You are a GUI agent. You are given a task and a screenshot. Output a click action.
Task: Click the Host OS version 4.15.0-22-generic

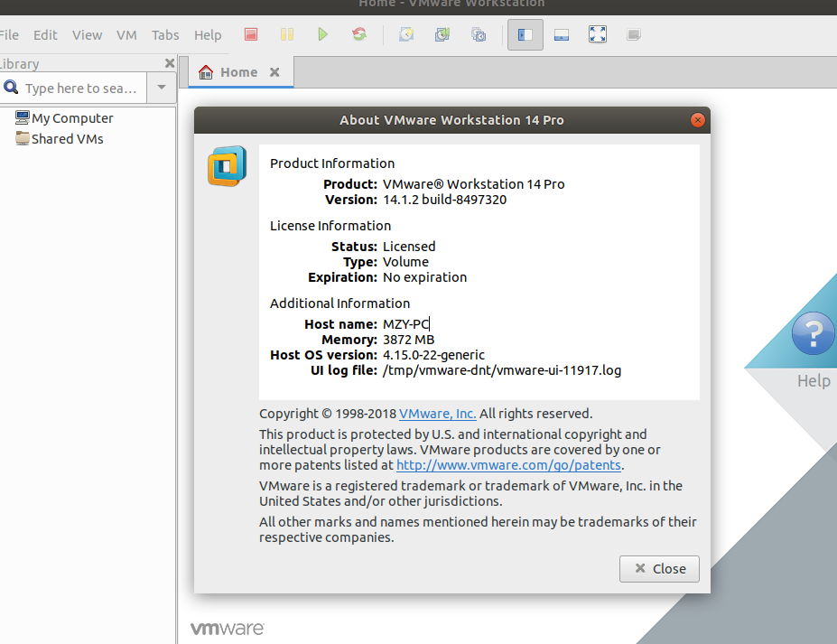433,355
